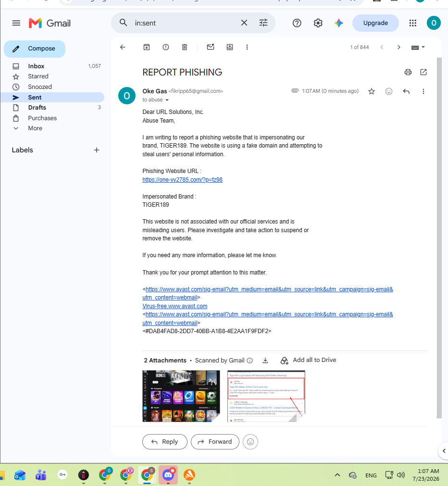Open the search results screenshot attachment
This screenshot has height=486, width=448.
(266, 396)
